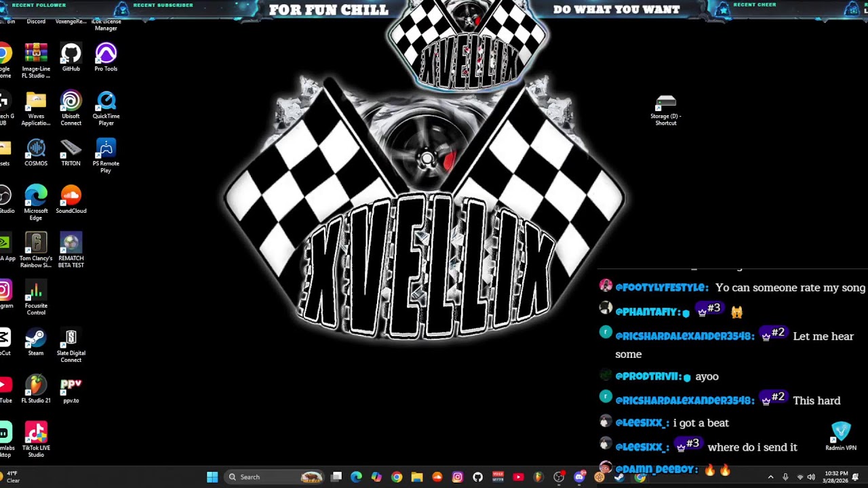
Task: Open the TRITON desktop icon
Action: point(71,152)
